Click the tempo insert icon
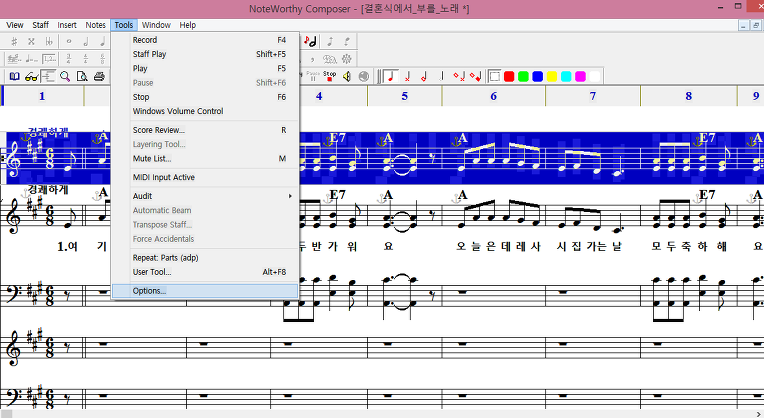This screenshot has height=418, width=764. 32,59
